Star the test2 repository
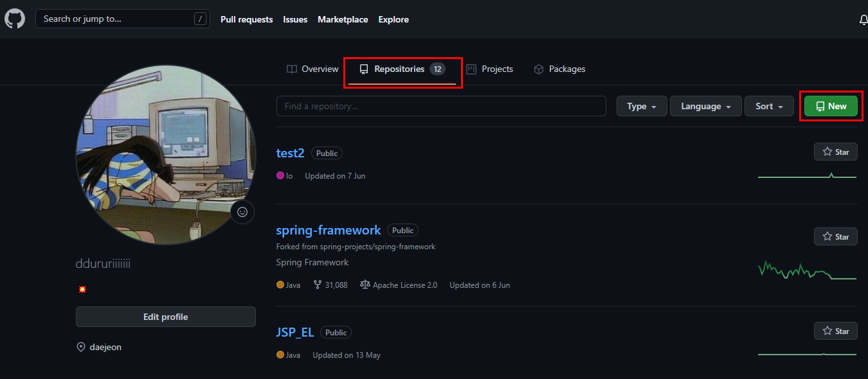Screen dimensions: 868x379 [x=835, y=152]
